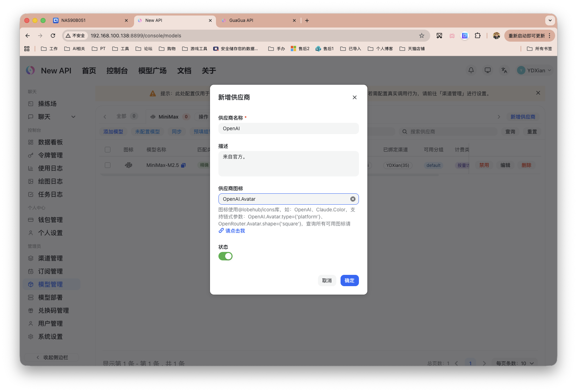Open the YDXian account dropdown
This screenshot has height=392, width=577.
(x=534, y=70)
